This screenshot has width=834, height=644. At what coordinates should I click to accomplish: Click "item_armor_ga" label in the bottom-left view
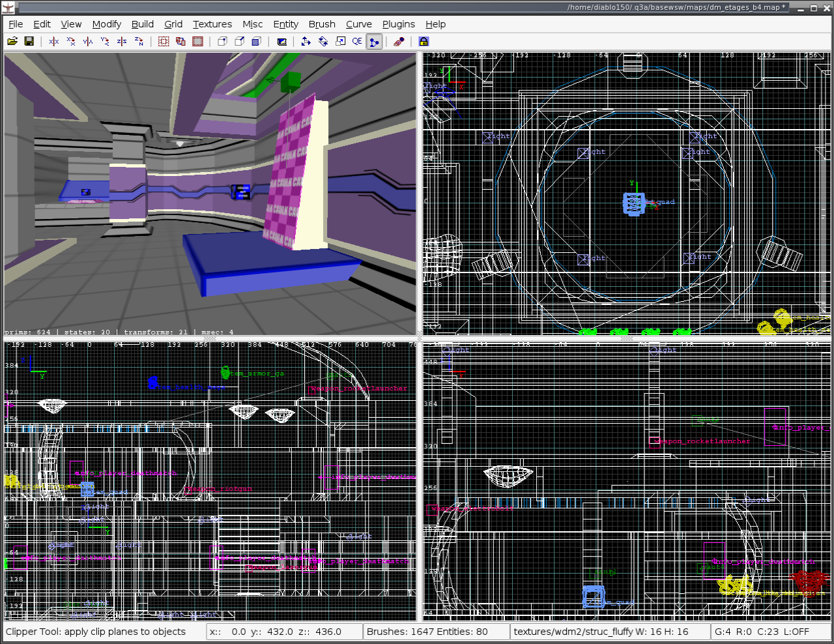(x=258, y=373)
